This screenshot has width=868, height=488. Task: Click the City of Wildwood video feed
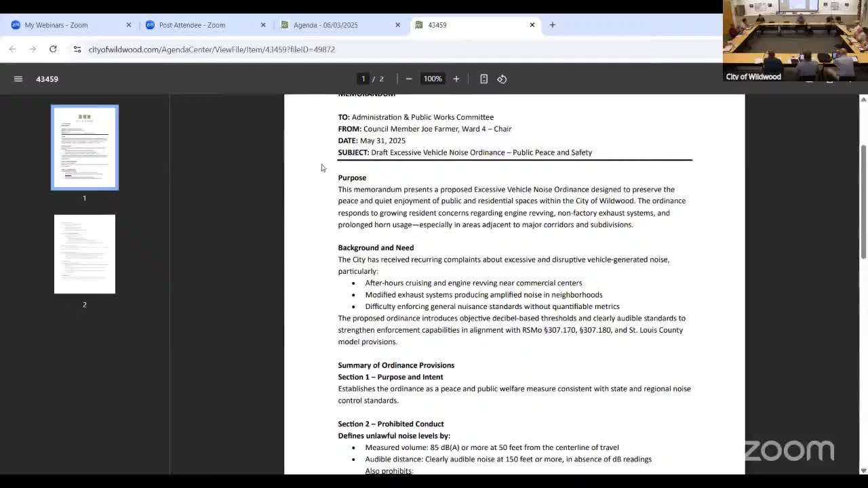tap(795, 41)
